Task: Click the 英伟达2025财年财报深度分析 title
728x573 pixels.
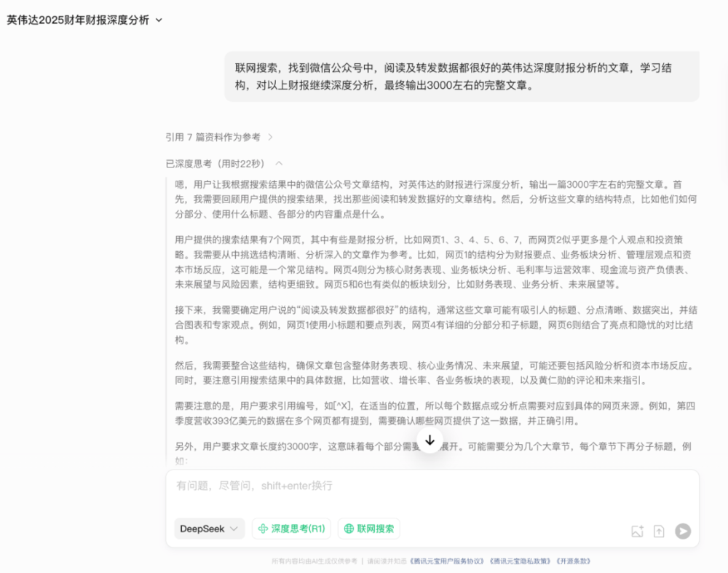Action: pos(78,20)
